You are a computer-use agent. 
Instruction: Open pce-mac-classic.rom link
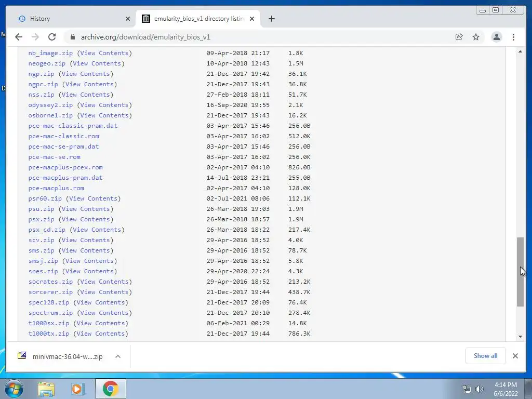(x=64, y=136)
